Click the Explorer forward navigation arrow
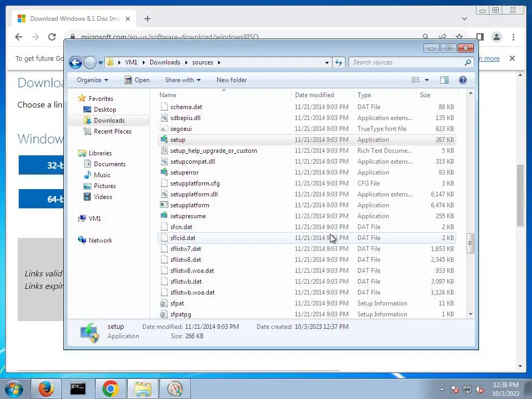Viewport: 532px width, 399px height. coord(90,62)
